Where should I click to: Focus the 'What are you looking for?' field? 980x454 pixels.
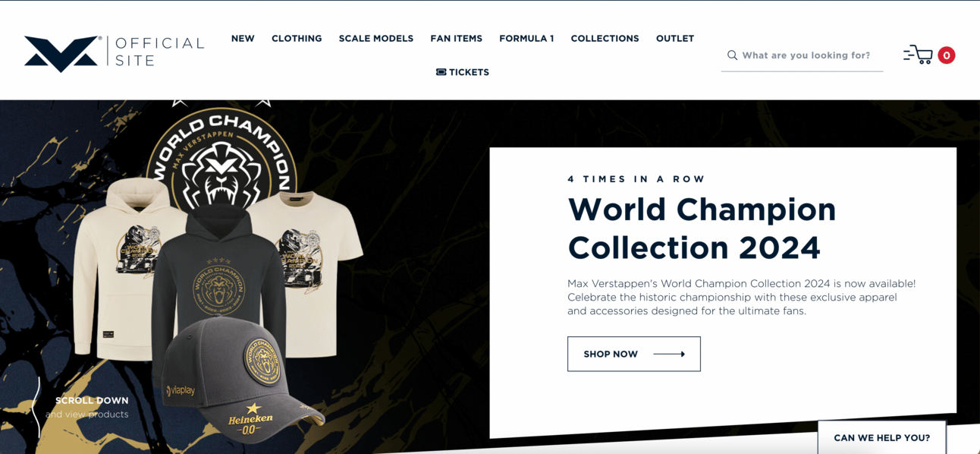(x=803, y=55)
